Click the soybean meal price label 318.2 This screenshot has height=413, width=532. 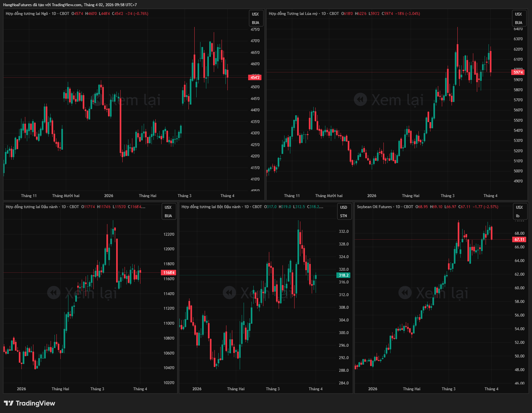coord(344,275)
